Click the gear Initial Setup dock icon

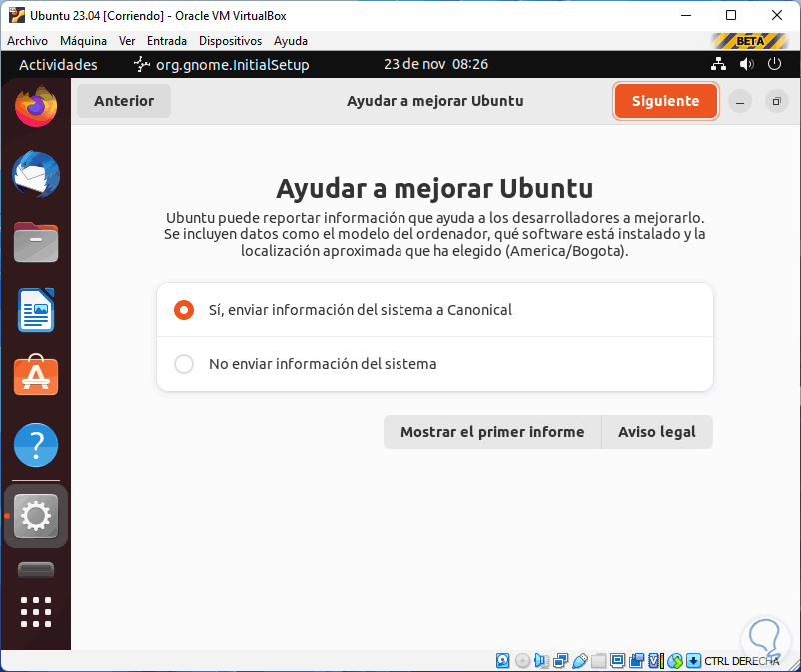pos(36,516)
